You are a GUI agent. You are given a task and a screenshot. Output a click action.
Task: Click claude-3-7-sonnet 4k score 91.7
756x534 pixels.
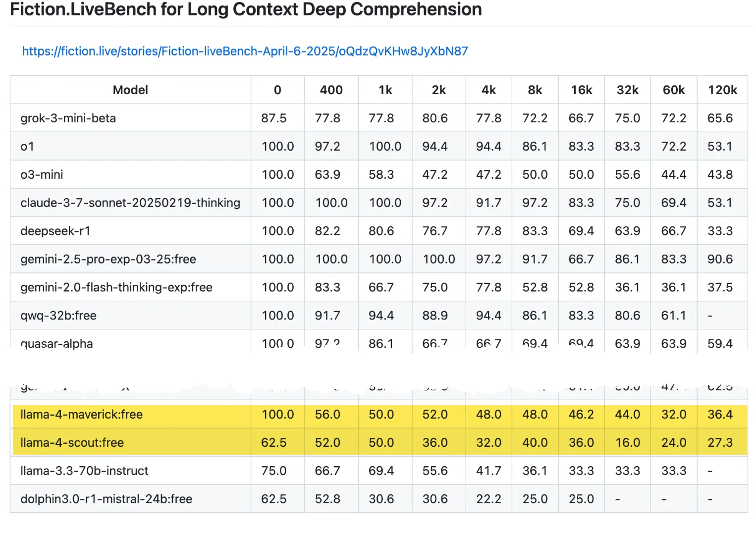click(488, 203)
